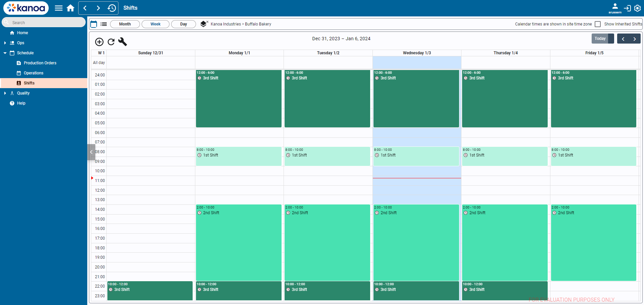Navigate back with header left arrow
The width and height of the screenshot is (644, 305).
pyautogui.click(x=85, y=8)
